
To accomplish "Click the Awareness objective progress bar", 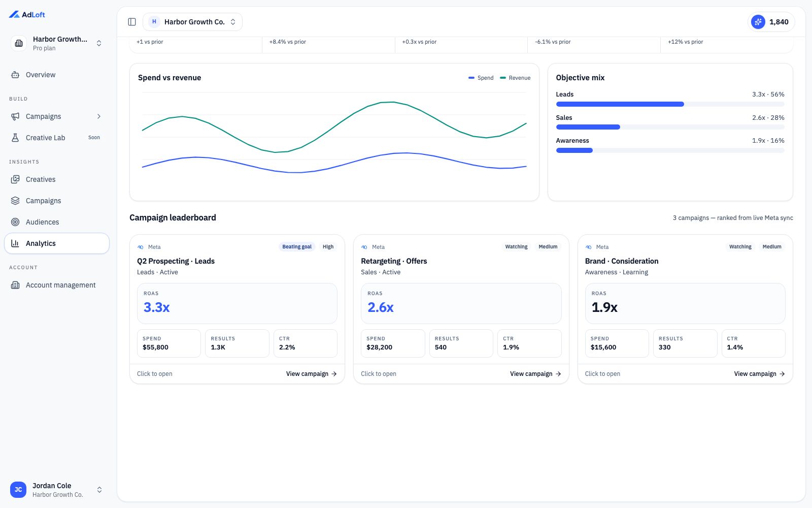I will (x=670, y=150).
